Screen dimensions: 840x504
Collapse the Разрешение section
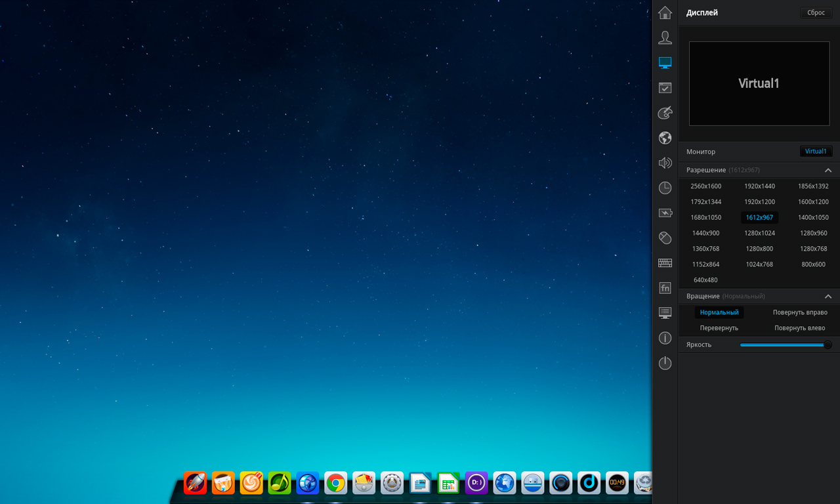click(x=828, y=170)
